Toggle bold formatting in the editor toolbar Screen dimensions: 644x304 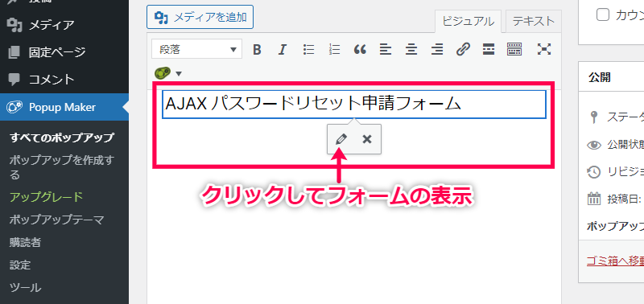pyautogui.click(x=257, y=50)
